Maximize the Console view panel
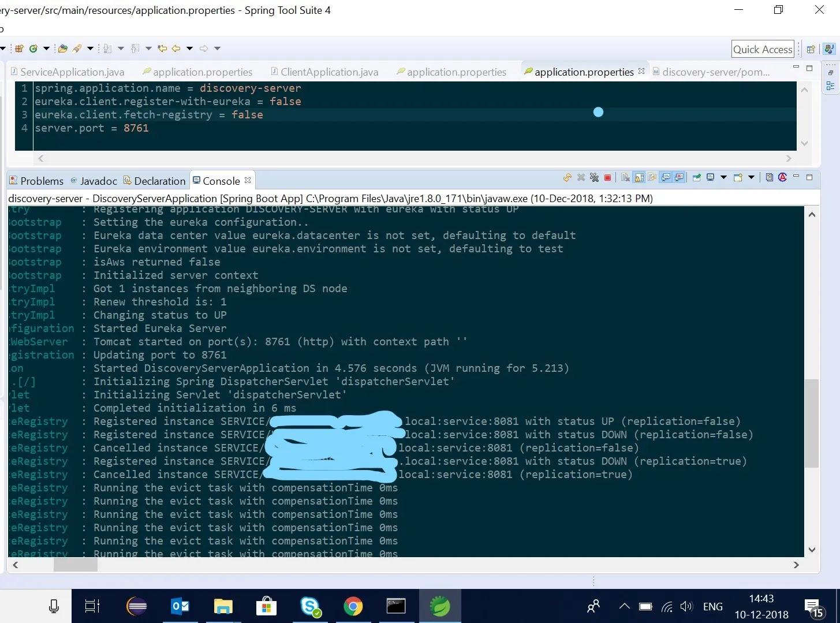The image size is (840, 623). [x=809, y=177]
